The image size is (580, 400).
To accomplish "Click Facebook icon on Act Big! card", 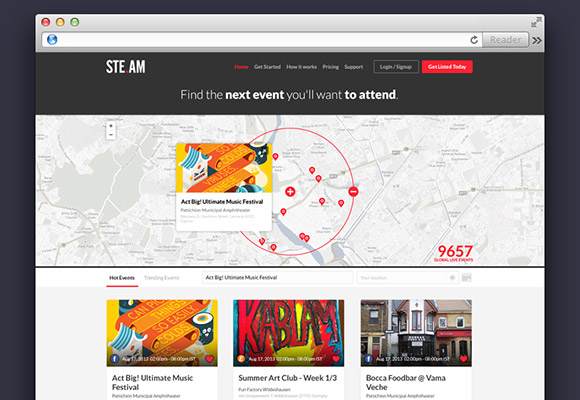I will click(x=115, y=359).
